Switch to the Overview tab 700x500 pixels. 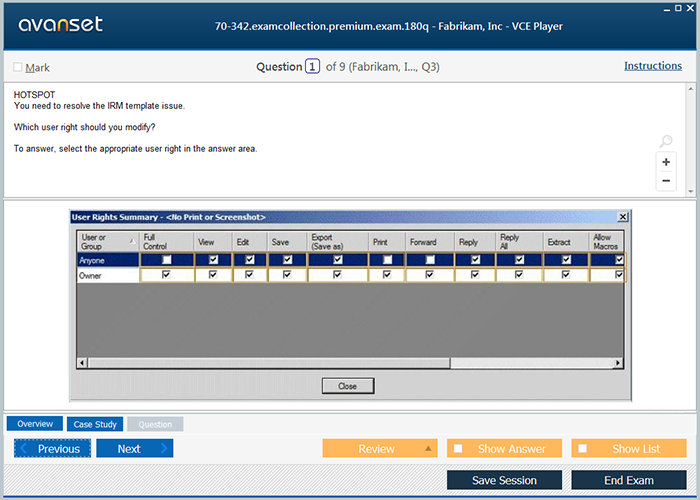click(x=35, y=424)
